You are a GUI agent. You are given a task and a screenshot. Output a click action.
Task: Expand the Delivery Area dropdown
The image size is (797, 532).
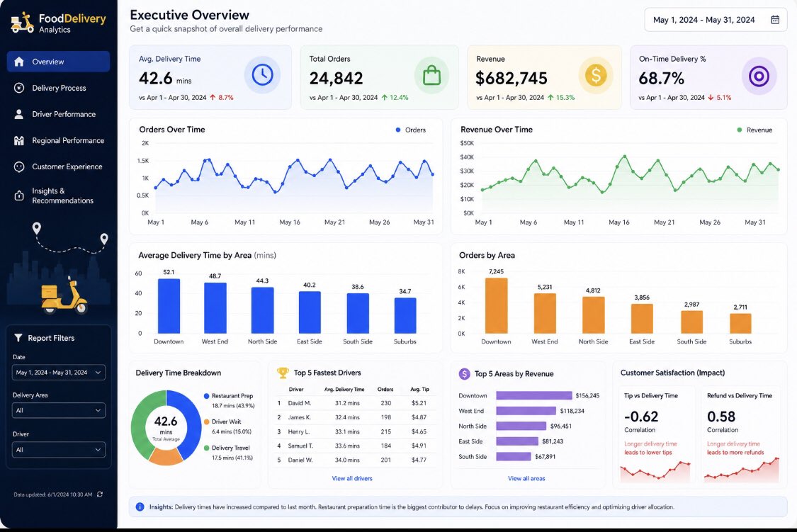pos(59,411)
